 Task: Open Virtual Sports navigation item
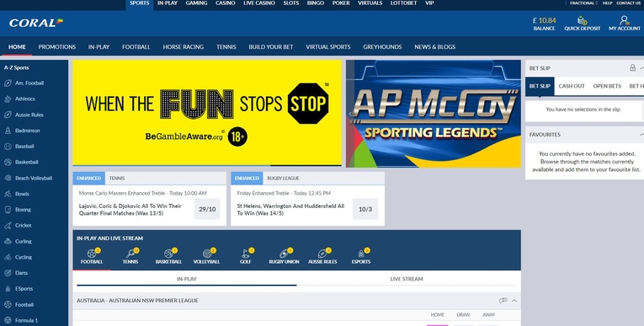[x=328, y=47]
